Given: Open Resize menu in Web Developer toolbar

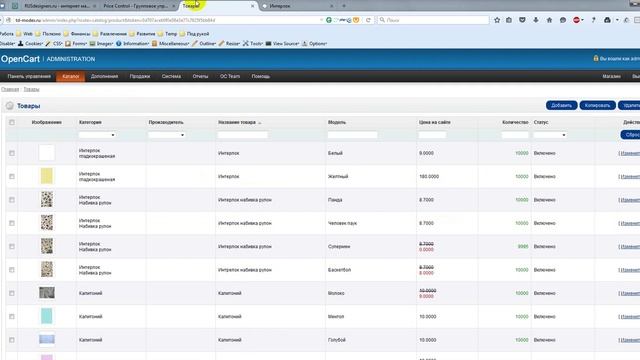Looking at the screenshot, I should [230, 43].
